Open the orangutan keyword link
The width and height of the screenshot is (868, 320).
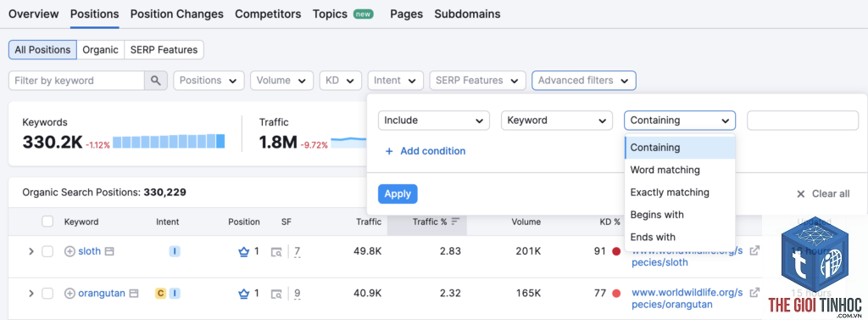click(x=102, y=294)
